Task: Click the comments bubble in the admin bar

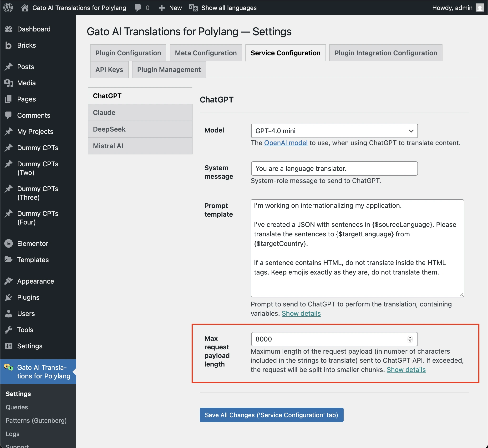Action: click(138, 8)
